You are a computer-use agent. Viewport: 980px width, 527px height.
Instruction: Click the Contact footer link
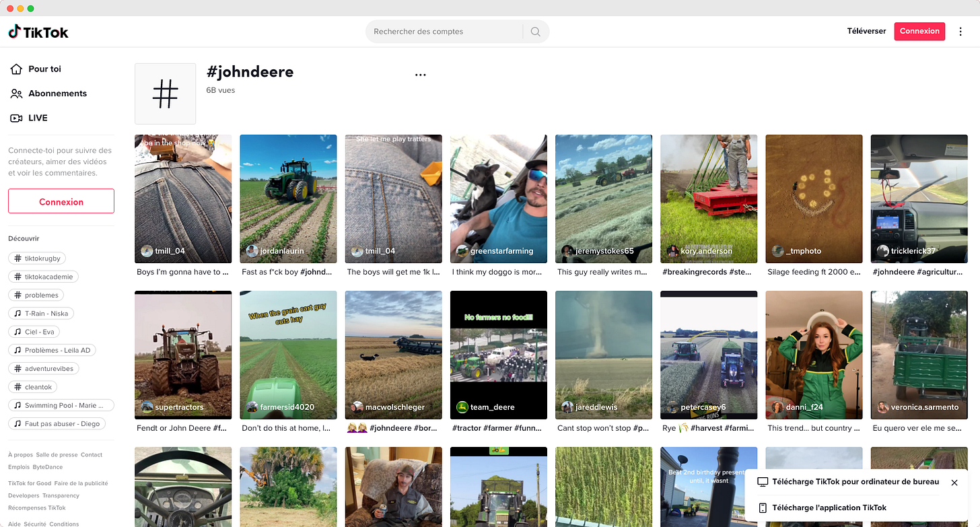(92, 455)
